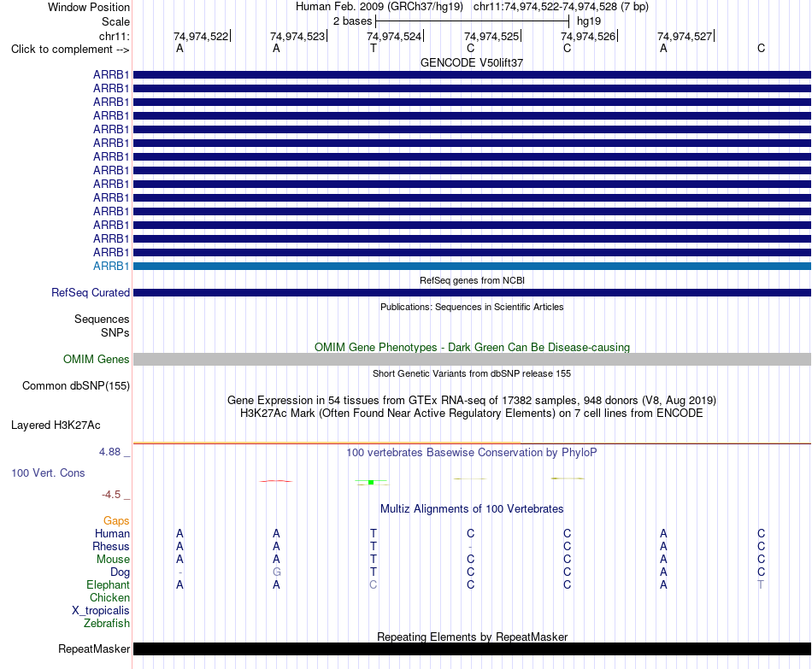Click the RefSeq Curated label

pyautogui.click(x=90, y=292)
